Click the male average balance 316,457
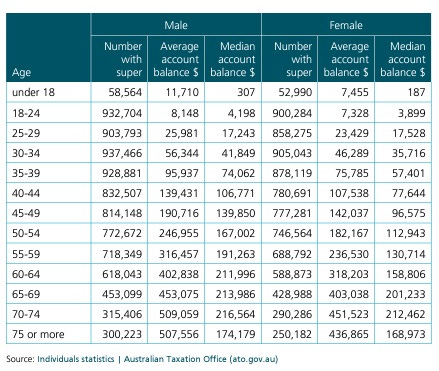439x371 pixels. 179,254
